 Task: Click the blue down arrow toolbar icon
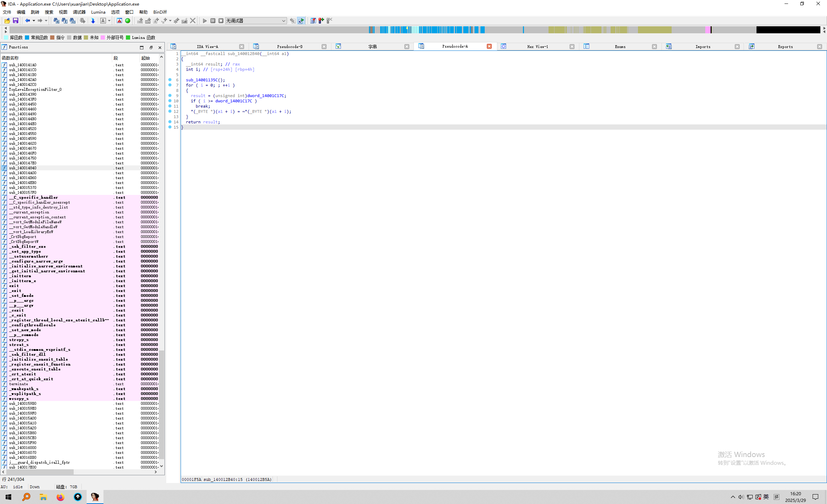(x=93, y=21)
